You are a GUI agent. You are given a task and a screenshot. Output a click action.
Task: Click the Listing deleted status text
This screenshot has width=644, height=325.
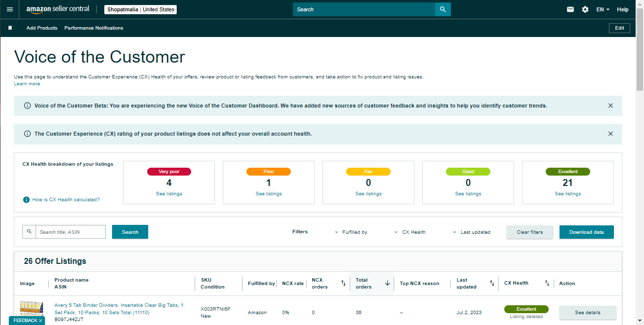click(x=526, y=317)
